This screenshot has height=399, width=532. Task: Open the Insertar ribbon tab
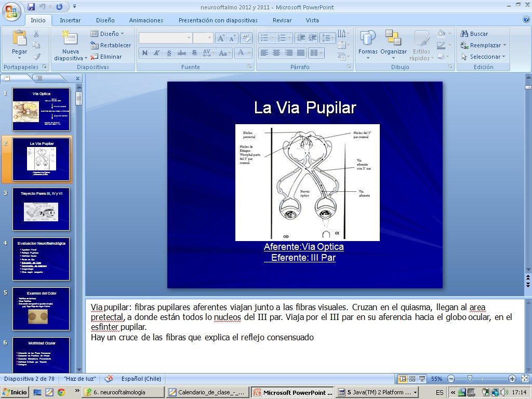[x=70, y=20]
